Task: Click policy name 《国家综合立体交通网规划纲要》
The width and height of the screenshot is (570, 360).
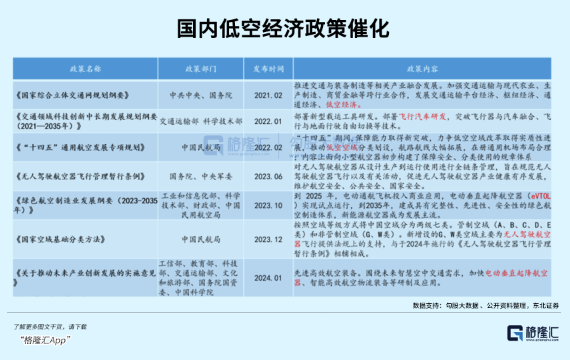Action: 73,95
